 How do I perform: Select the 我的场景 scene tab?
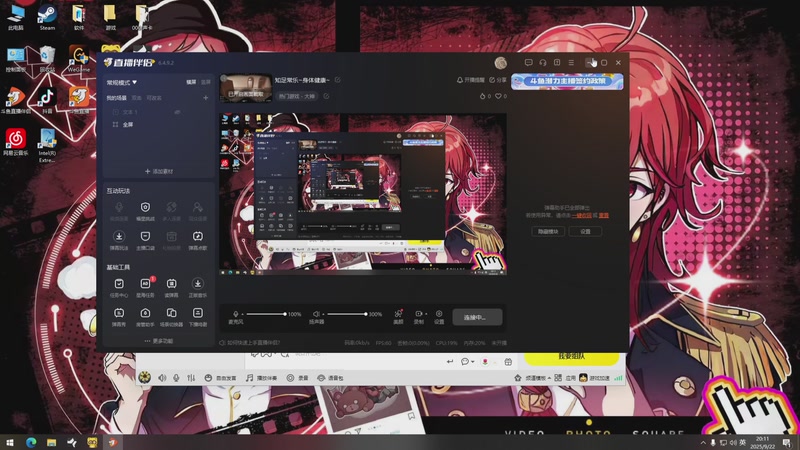116,98
